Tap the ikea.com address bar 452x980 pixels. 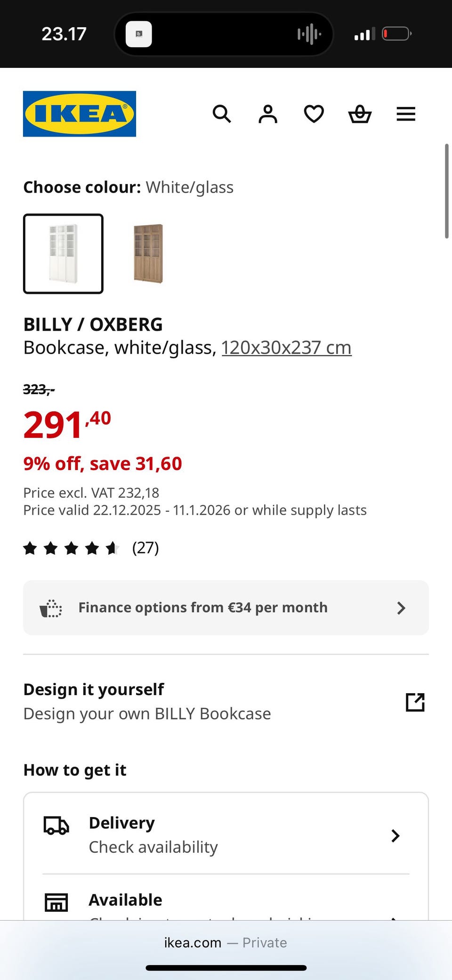click(x=226, y=943)
